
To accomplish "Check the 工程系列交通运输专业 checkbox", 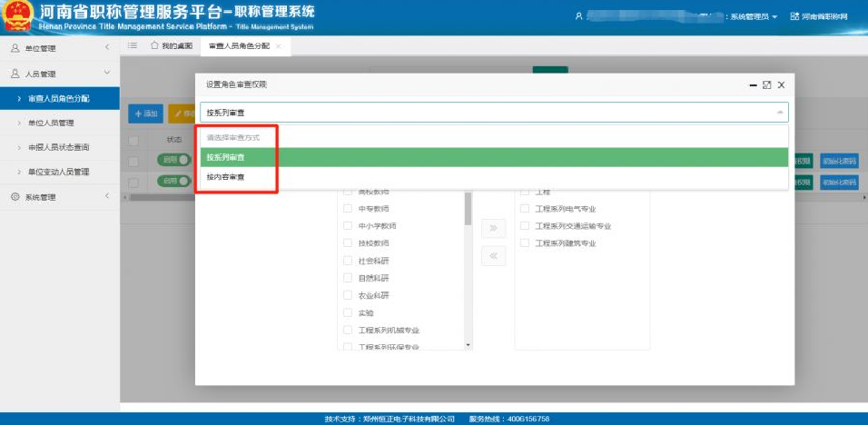I will [525, 226].
